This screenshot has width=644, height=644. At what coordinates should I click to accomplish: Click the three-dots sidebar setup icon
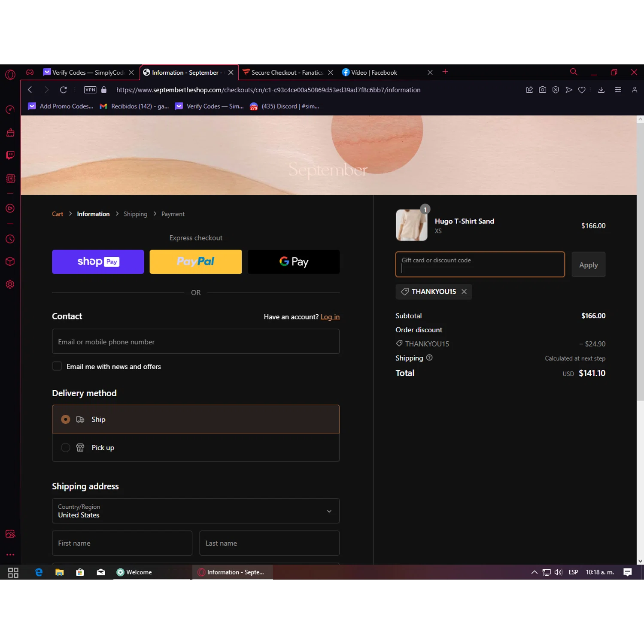[10, 555]
